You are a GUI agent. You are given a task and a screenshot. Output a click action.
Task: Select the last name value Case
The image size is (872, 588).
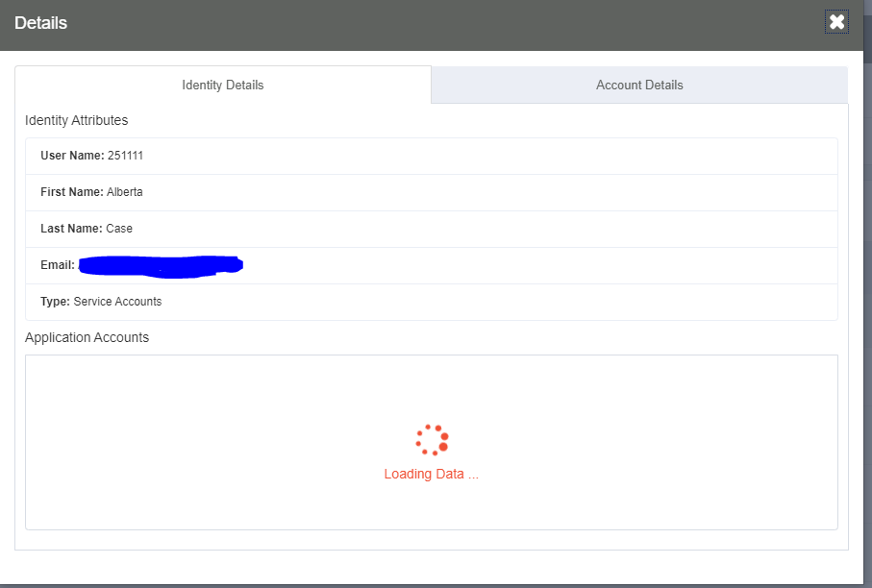pyautogui.click(x=119, y=229)
